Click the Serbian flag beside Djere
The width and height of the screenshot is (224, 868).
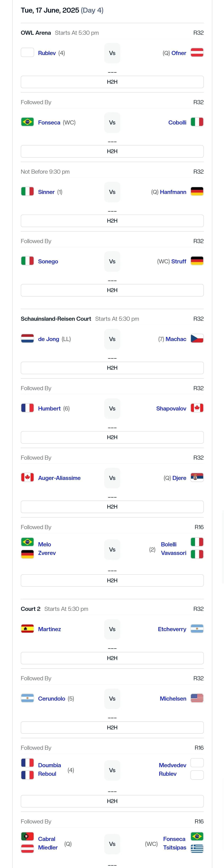(197, 477)
